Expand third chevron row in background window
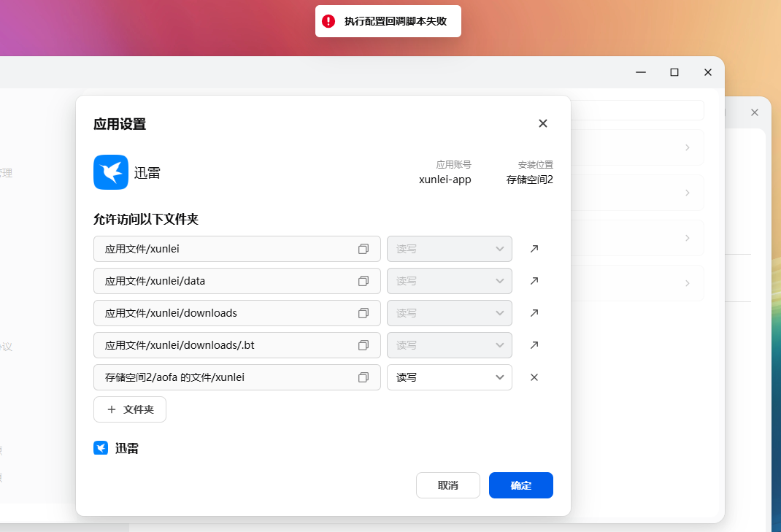The width and height of the screenshot is (781, 532). [x=688, y=238]
